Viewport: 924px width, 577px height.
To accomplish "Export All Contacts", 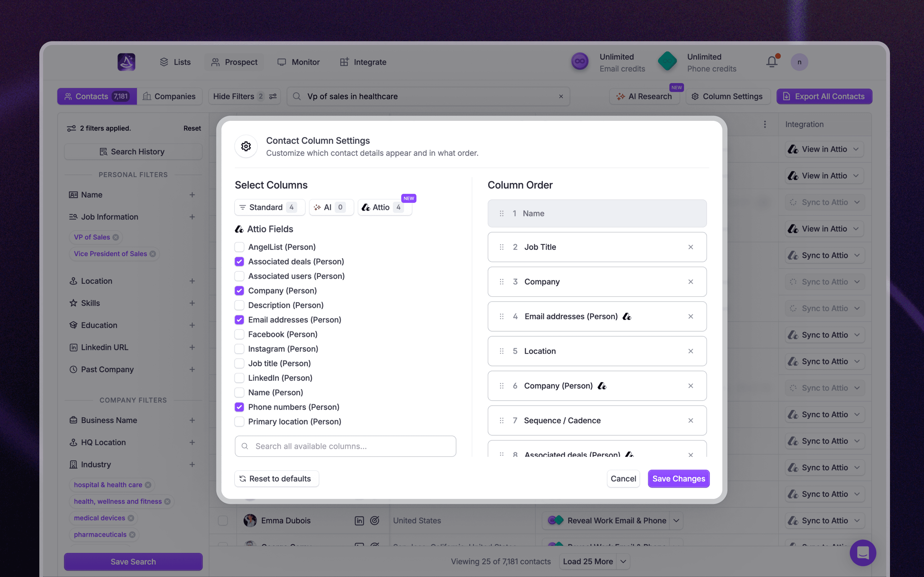I will [824, 96].
